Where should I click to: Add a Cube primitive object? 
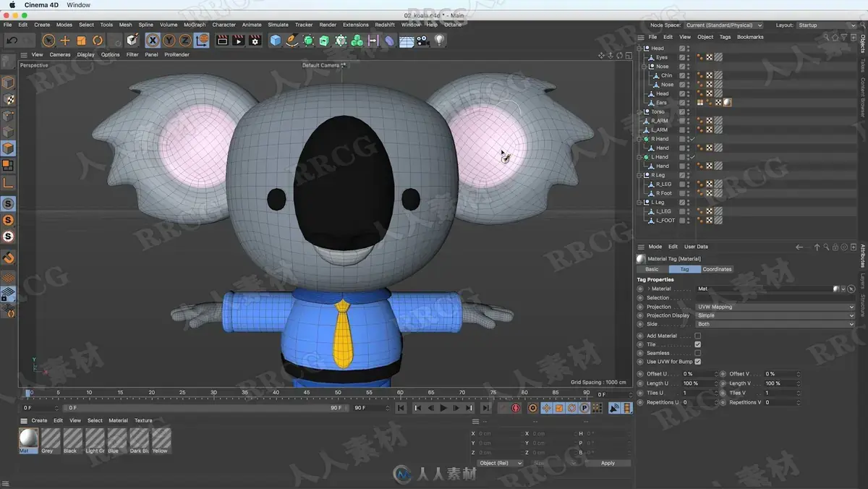point(276,41)
